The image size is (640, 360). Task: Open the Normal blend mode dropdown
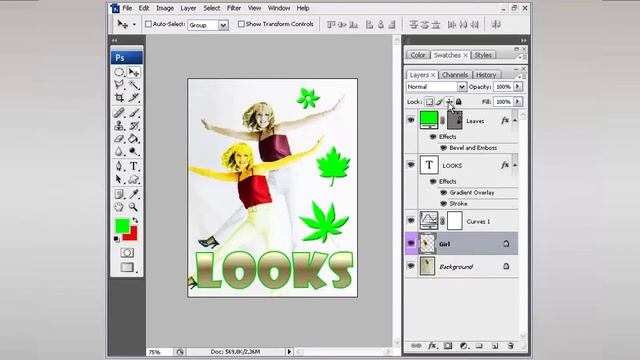tap(461, 87)
